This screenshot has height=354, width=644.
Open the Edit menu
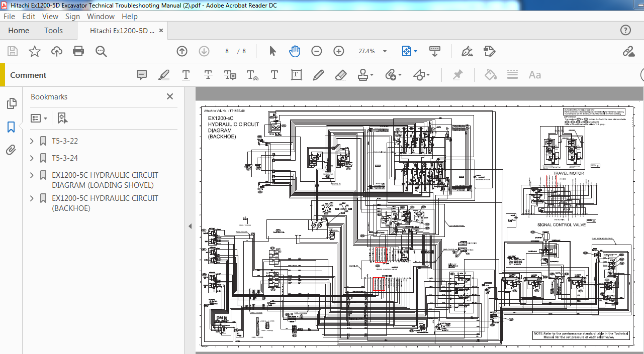[x=29, y=16]
